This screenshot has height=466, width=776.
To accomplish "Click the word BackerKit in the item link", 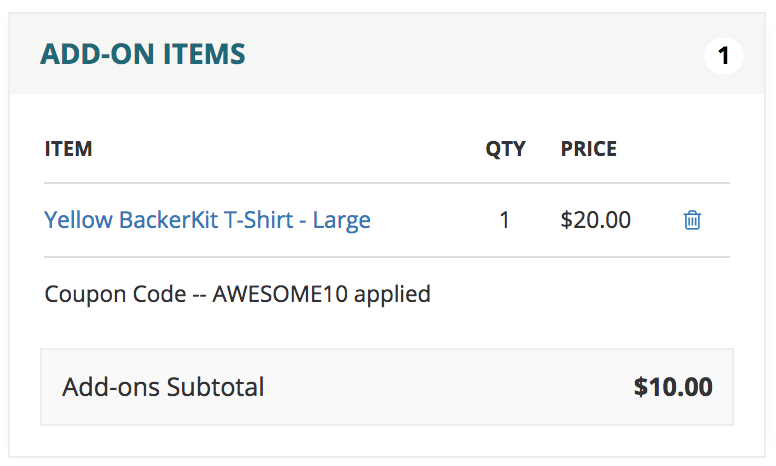I will coord(168,220).
